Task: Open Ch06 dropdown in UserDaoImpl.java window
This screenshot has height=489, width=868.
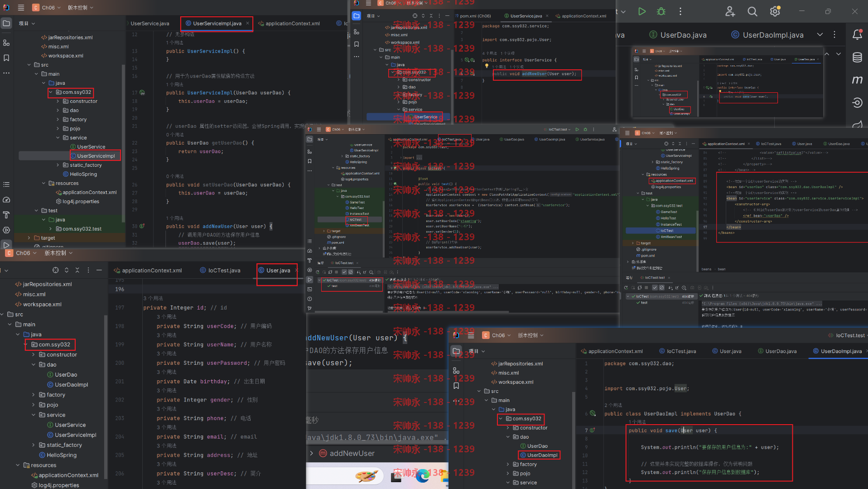Action: point(497,335)
